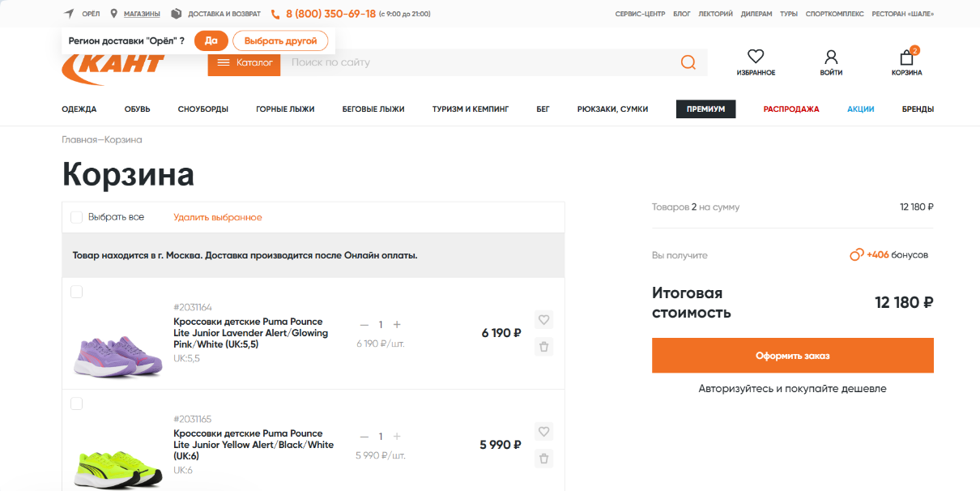The width and height of the screenshot is (980, 491).
Task: Click the Войти user icon
Action: click(831, 57)
